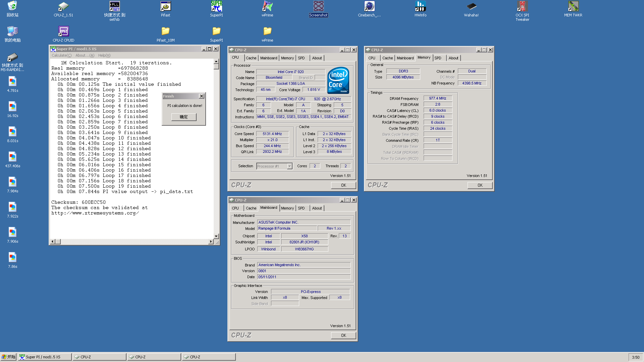644x362 pixels.
Task: Open the Calculate menu in Super PI
Action: pyautogui.click(x=62, y=55)
